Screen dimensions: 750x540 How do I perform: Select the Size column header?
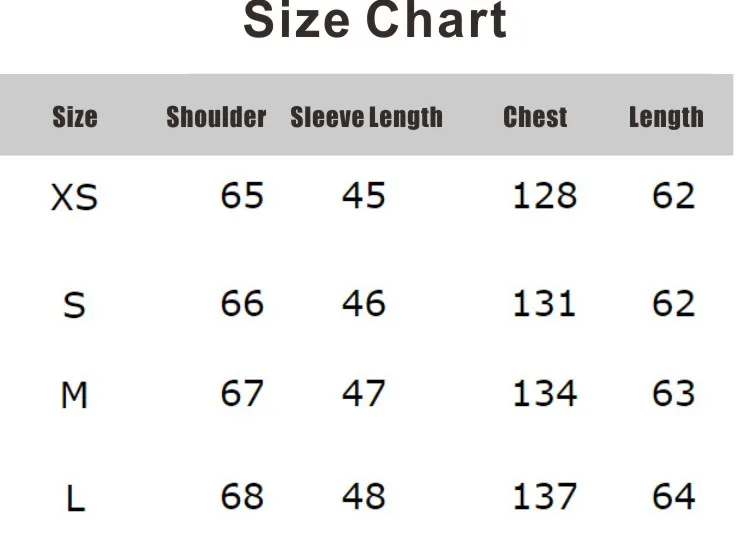(75, 117)
